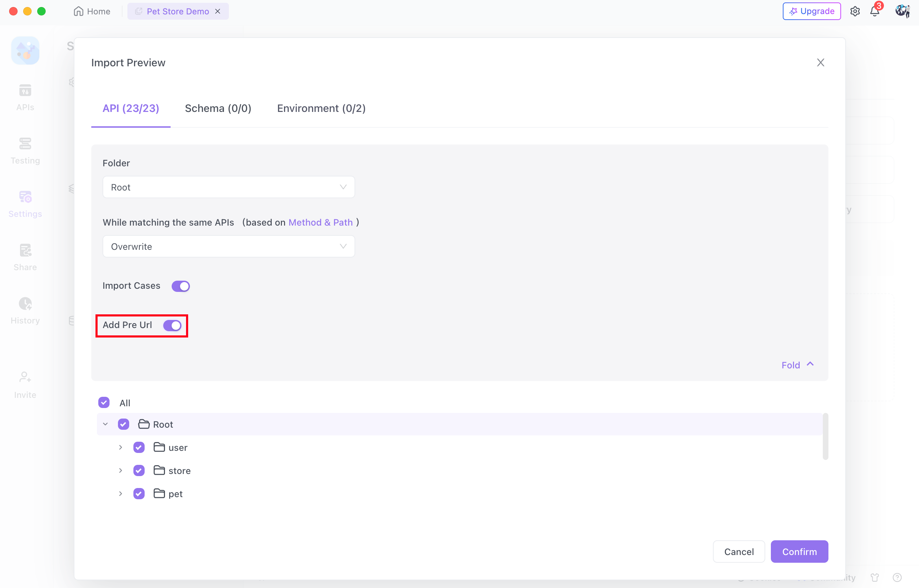Screen dimensions: 919x588
Task: Open the Share sidebar section
Action: click(x=25, y=258)
